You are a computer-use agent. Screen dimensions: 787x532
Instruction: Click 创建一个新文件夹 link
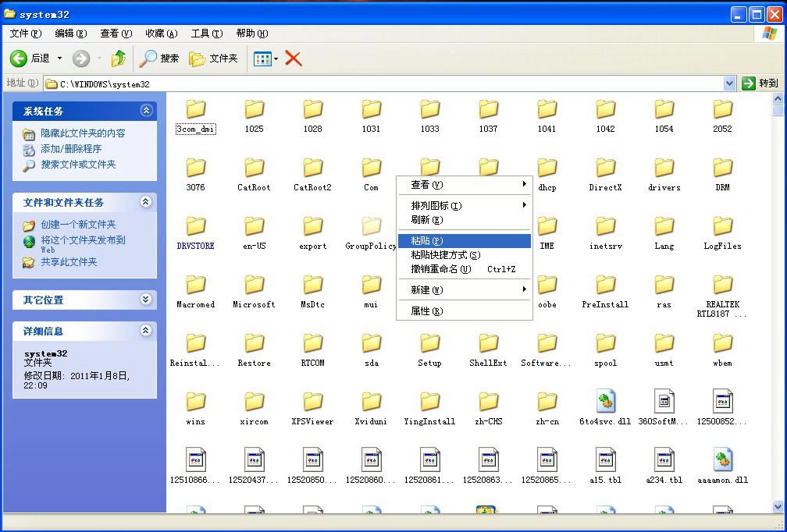(x=78, y=225)
